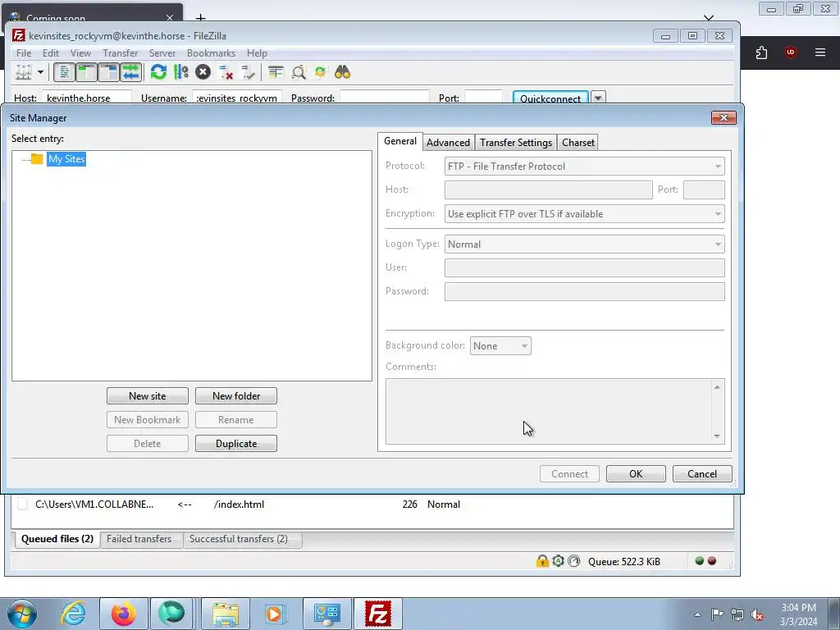Open the Logon Type dropdown
The height and width of the screenshot is (630, 840).
tap(584, 244)
